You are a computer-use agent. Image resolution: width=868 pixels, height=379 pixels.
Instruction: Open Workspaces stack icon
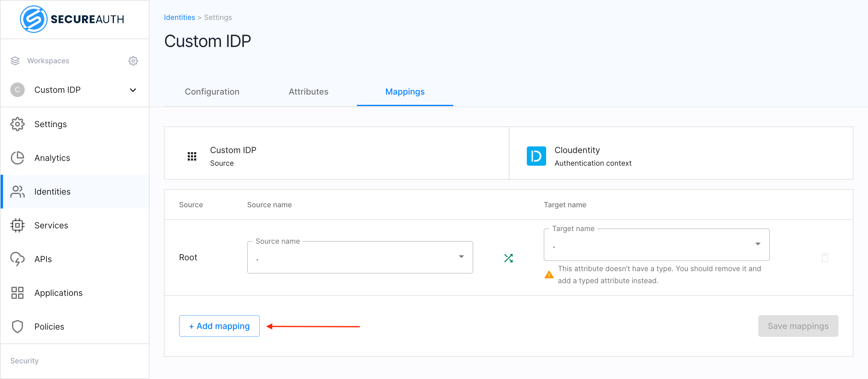pos(15,61)
